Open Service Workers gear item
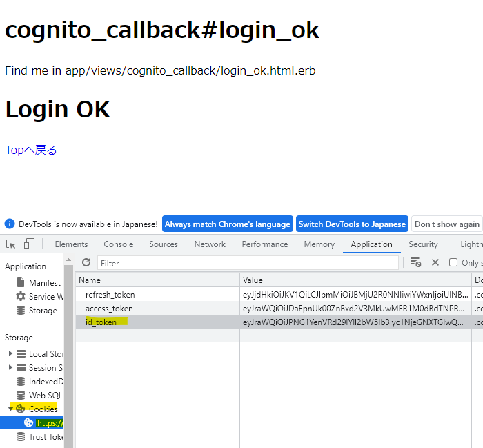Image resolution: width=483 pixels, height=448 pixels. pyautogui.click(x=39, y=296)
